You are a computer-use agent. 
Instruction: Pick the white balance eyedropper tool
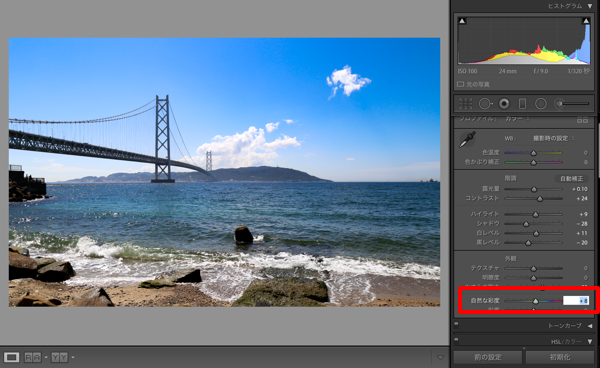[x=468, y=139]
